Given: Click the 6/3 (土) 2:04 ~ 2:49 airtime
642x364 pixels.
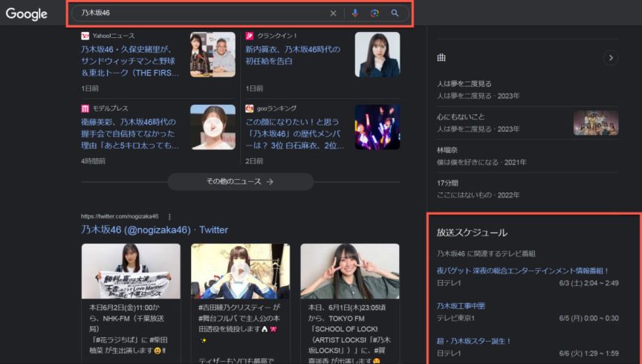Looking at the screenshot, I should pos(588,283).
